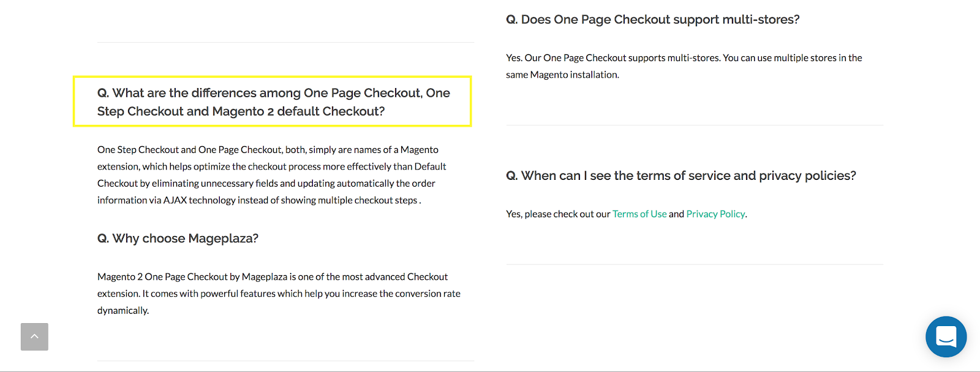Open the Terms of Use link

639,214
